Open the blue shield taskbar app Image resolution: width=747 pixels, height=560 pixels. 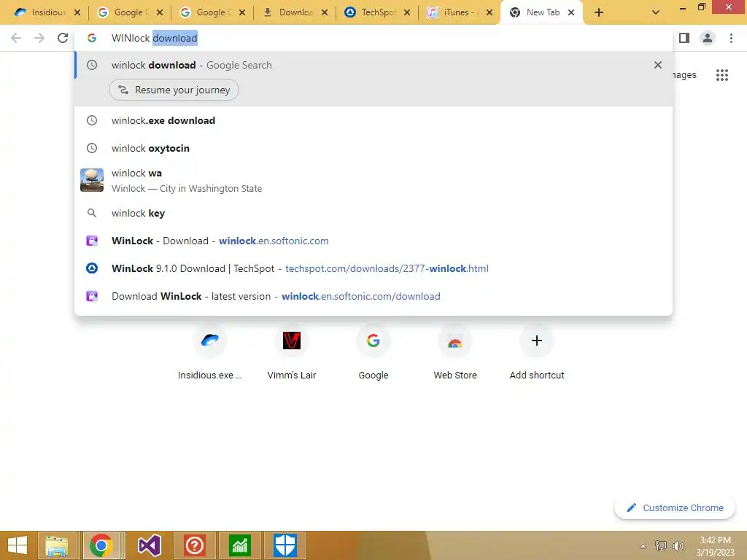(285, 545)
